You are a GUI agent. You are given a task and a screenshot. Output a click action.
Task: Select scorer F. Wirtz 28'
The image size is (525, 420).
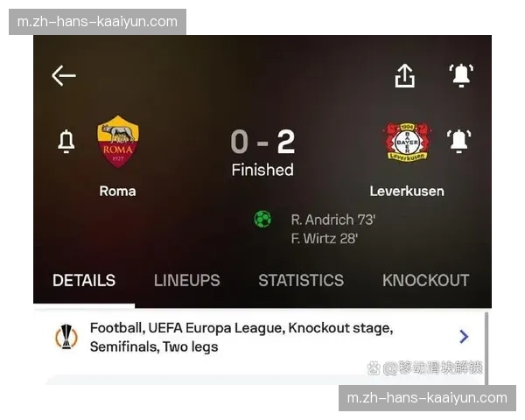[325, 239]
